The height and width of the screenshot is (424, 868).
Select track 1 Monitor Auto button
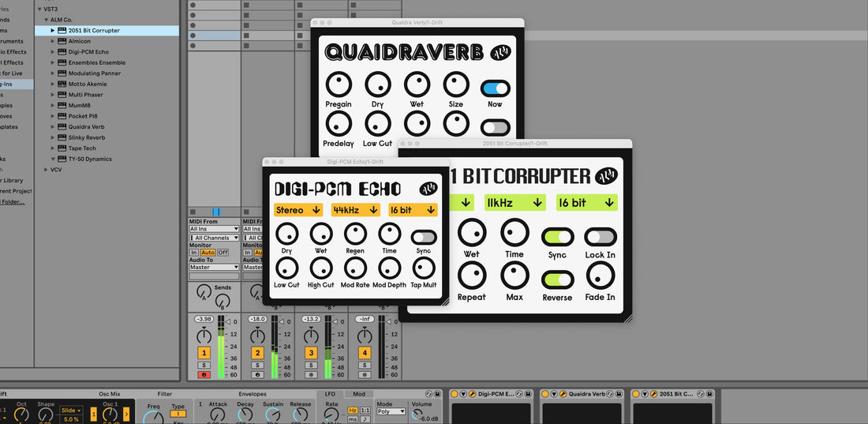[208, 252]
